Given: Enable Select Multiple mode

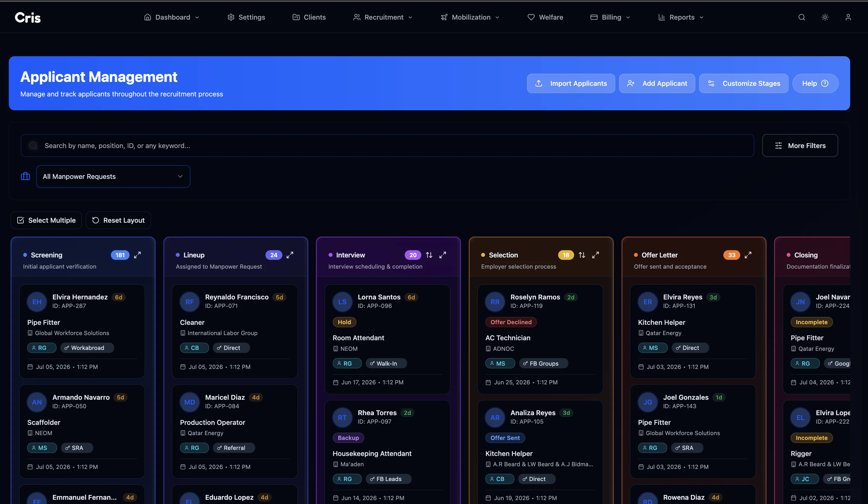Looking at the screenshot, I should pyautogui.click(x=46, y=221).
